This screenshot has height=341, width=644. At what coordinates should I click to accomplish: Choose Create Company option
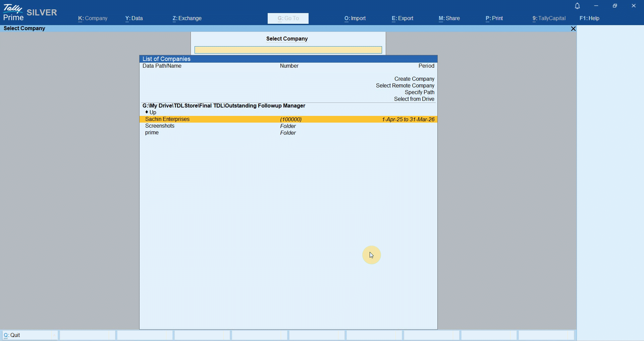[414, 79]
